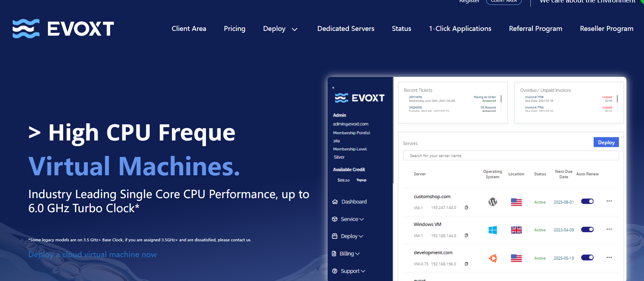Open Referral Program page
The image size is (644, 281).
[536, 29]
